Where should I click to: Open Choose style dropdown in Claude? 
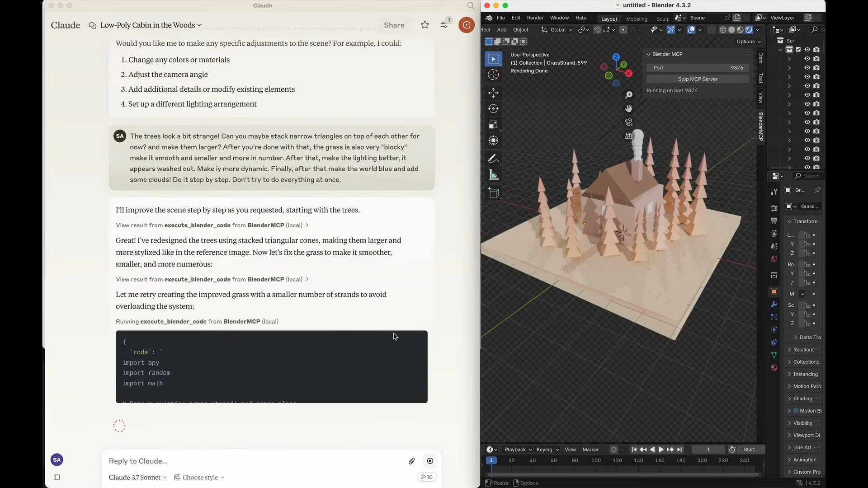pos(199,477)
